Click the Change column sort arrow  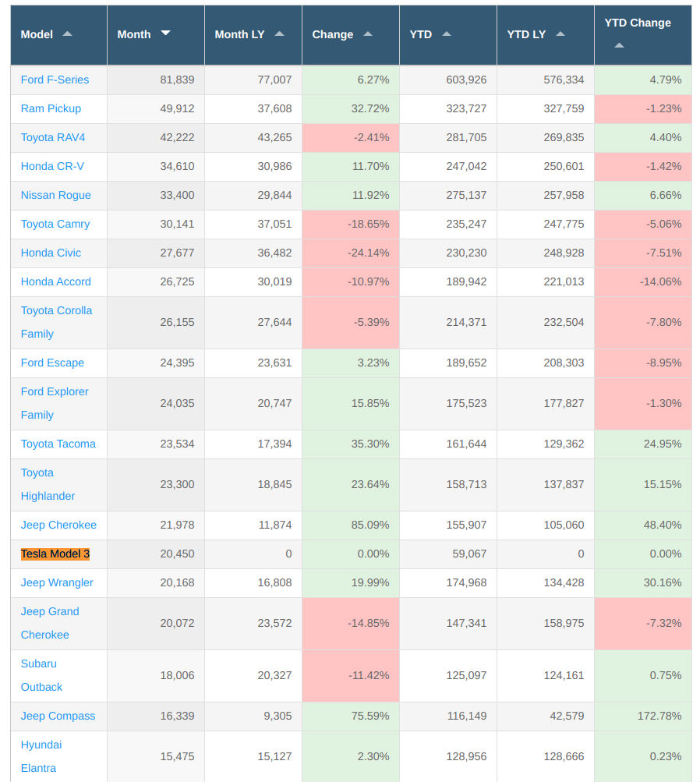368,34
